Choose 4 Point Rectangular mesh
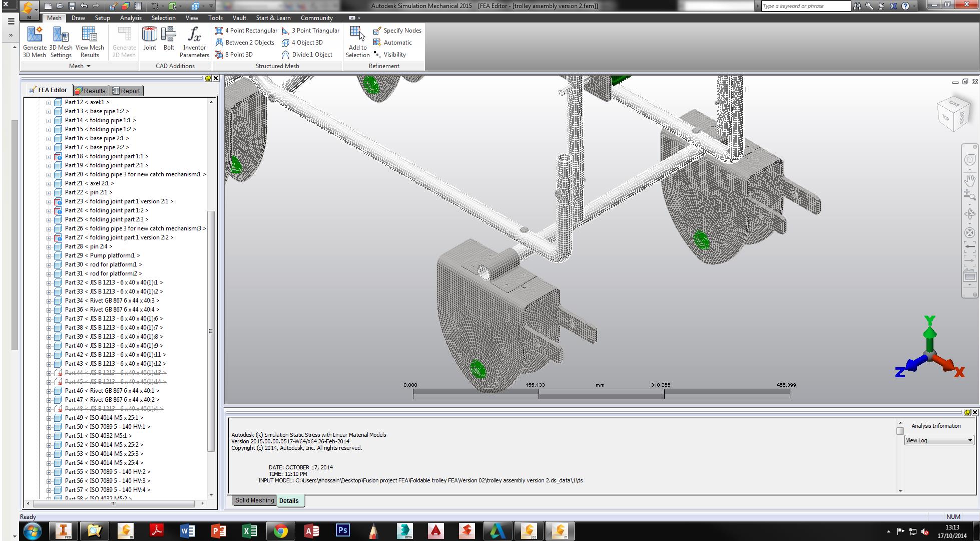Image resolution: width=980 pixels, height=541 pixels. [x=246, y=31]
